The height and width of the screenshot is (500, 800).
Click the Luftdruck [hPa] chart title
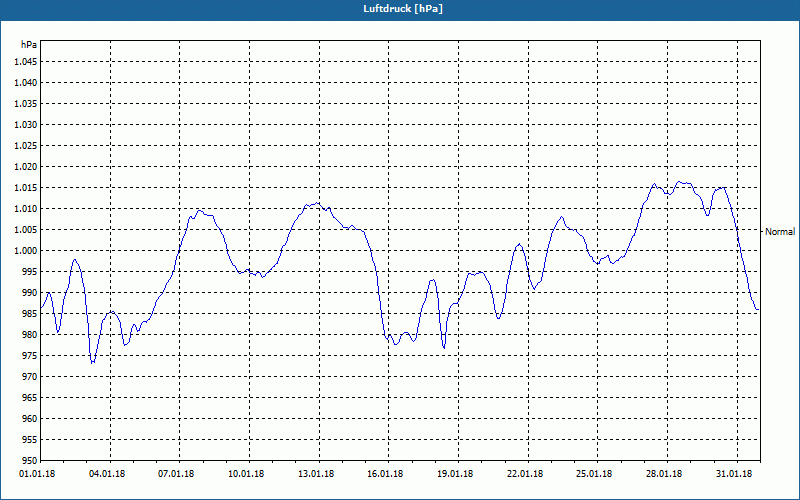pyautogui.click(x=403, y=9)
